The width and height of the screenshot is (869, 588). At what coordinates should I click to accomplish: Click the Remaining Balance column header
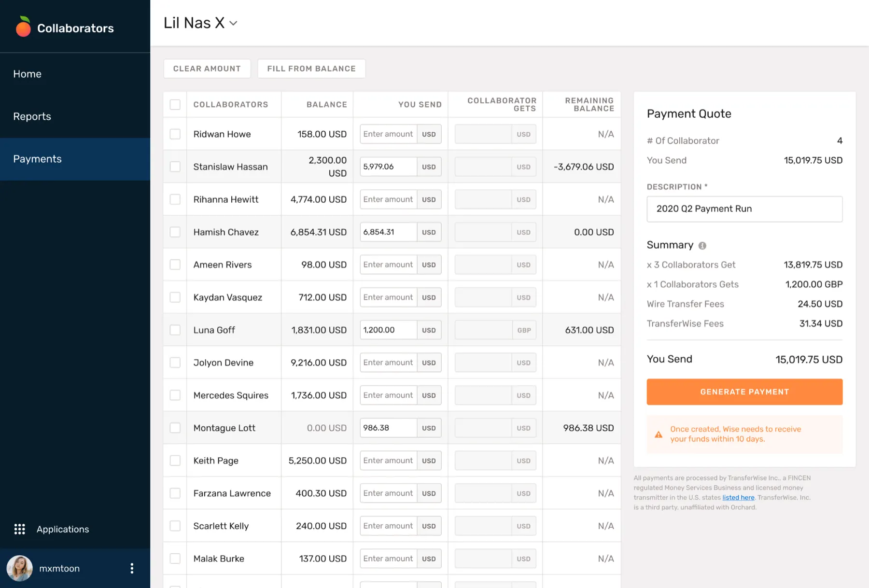[589, 104]
